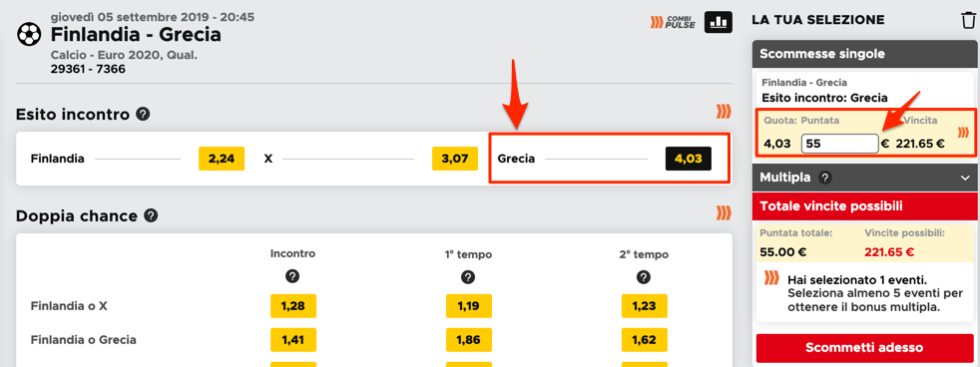
Task: Open the match statistics chart icon
Action: point(719,23)
